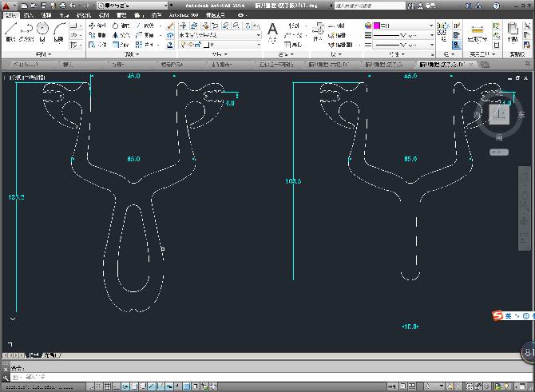Open the Autodesk 360 ribbon tab
The width and height of the screenshot is (535, 392).
pyautogui.click(x=184, y=15)
